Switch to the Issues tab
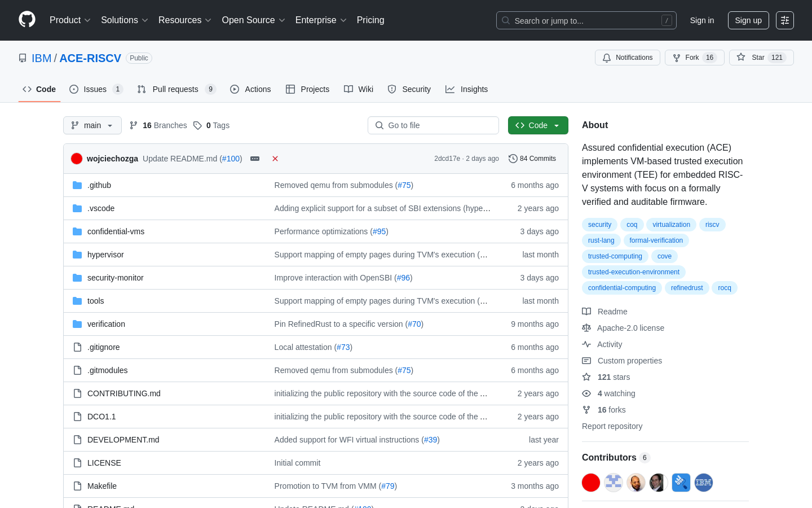The width and height of the screenshot is (812, 508). click(x=96, y=89)
